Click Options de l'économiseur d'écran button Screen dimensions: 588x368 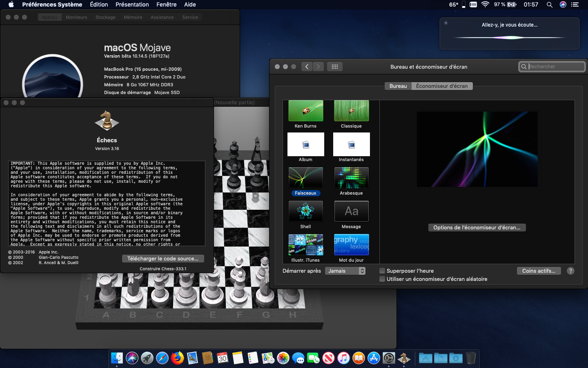(x=477, y=227)
